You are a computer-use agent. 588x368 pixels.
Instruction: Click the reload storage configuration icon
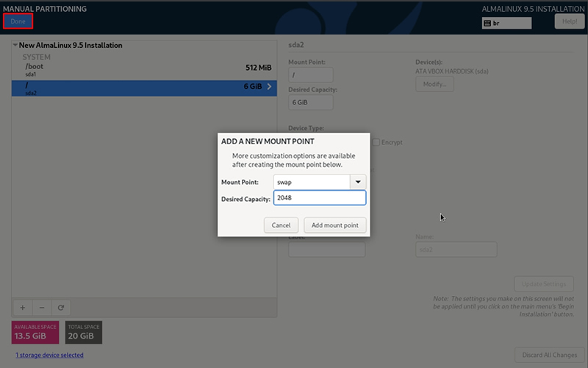click(61, 308)
